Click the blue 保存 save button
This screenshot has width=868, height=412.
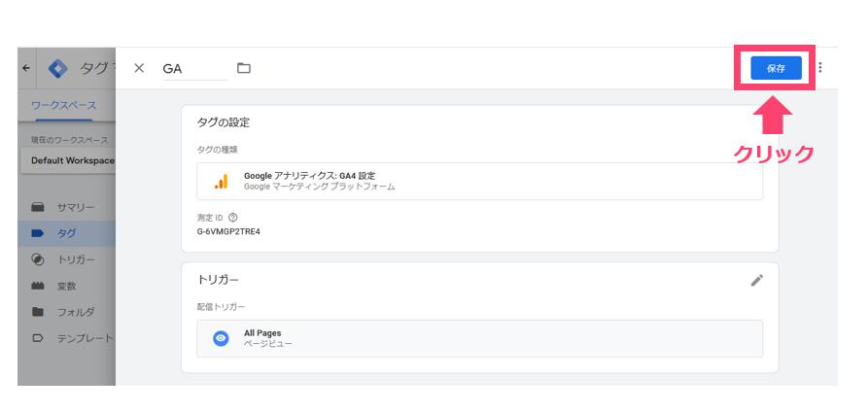[x=776, y=68]
